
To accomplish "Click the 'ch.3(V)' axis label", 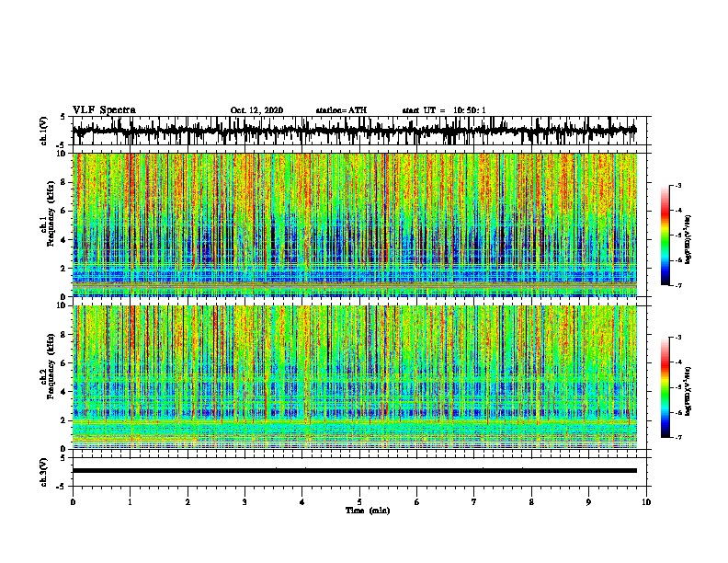I will pyautogui.click(x=44, y=472).
